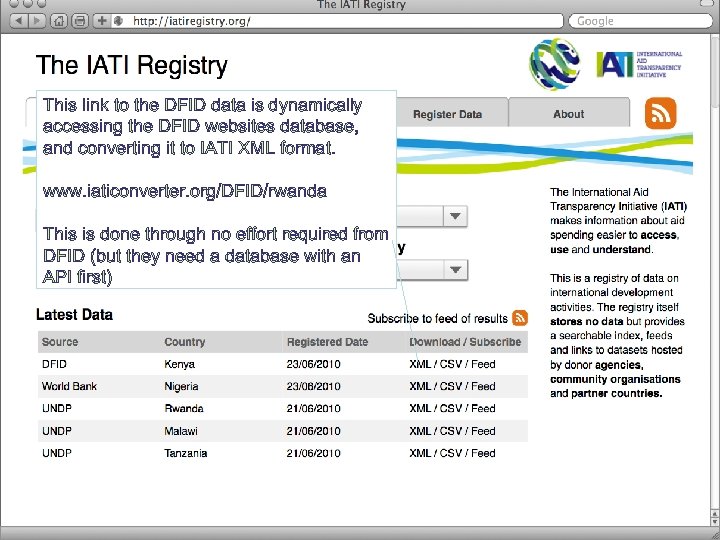Click the Country column header
The width and height of the screenshot is (720, 540).
coord(185,342)
